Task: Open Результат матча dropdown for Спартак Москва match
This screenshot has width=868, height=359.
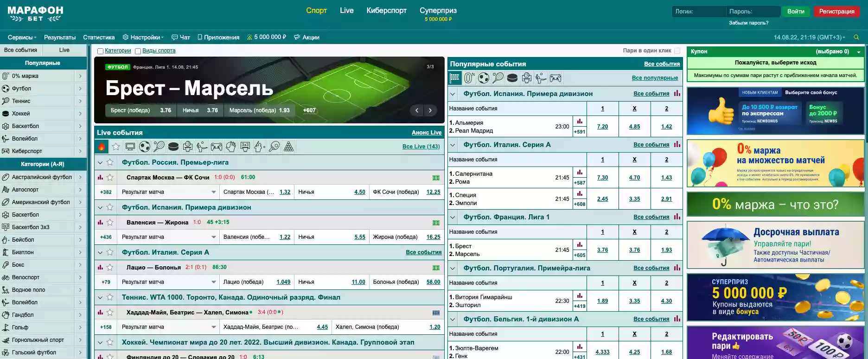Action: [x=168, y=192]
